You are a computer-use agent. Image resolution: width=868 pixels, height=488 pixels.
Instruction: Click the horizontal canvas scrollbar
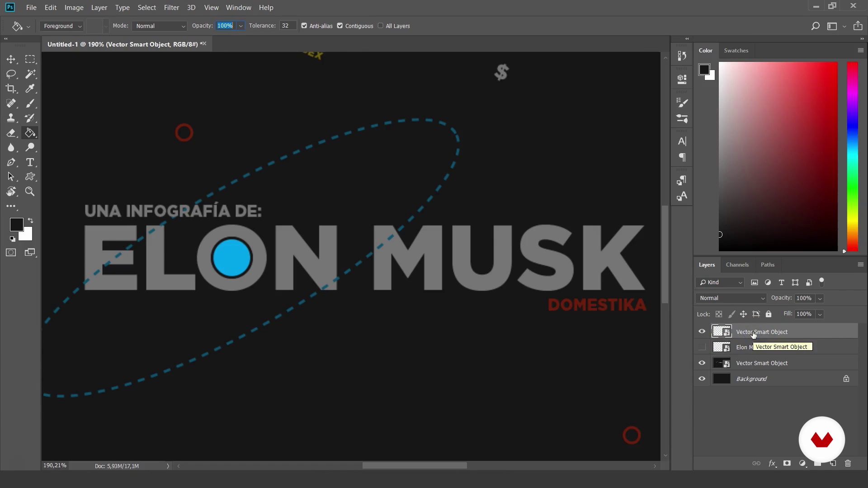coord(415,465)
